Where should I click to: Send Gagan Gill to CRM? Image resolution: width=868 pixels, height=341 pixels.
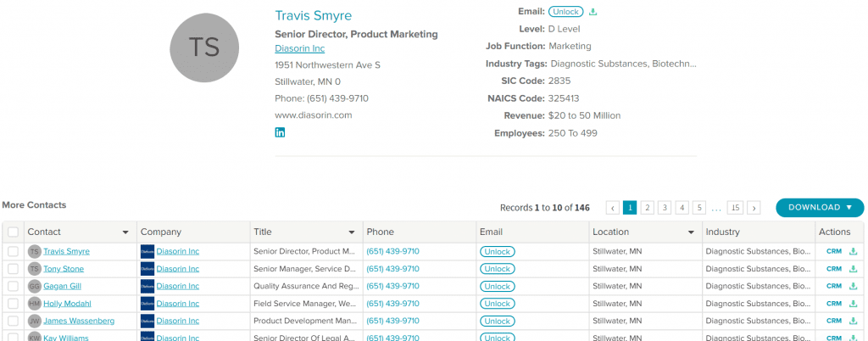(x=834, y=286)
